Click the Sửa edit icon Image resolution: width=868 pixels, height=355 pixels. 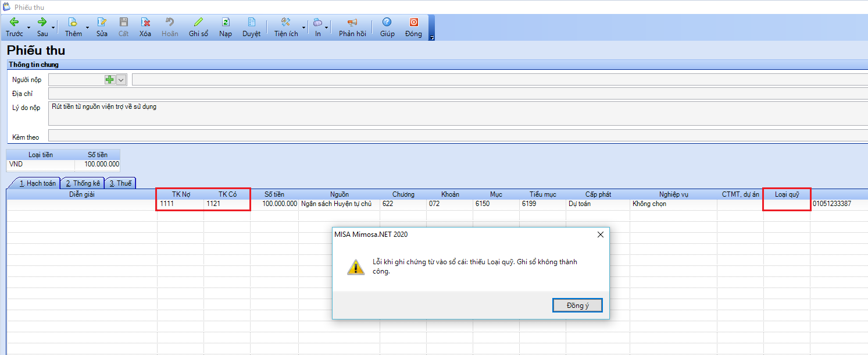(x=102, y=23)
